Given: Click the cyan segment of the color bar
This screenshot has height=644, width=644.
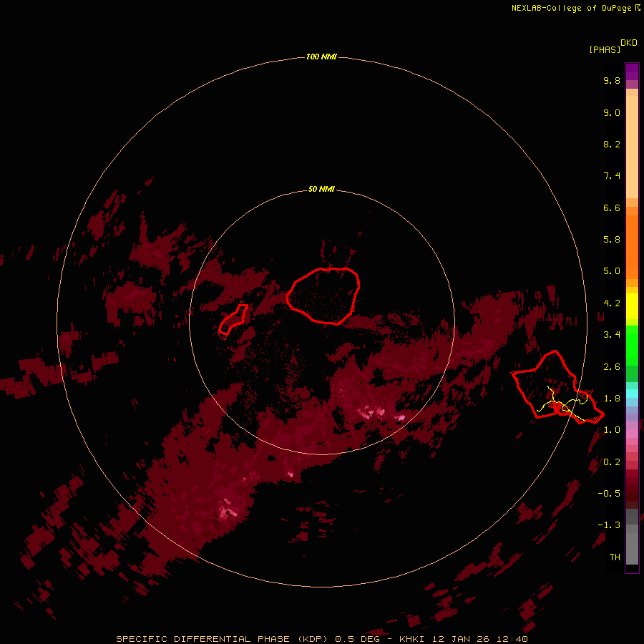Looking at the screenshot, I should [632, 394].
